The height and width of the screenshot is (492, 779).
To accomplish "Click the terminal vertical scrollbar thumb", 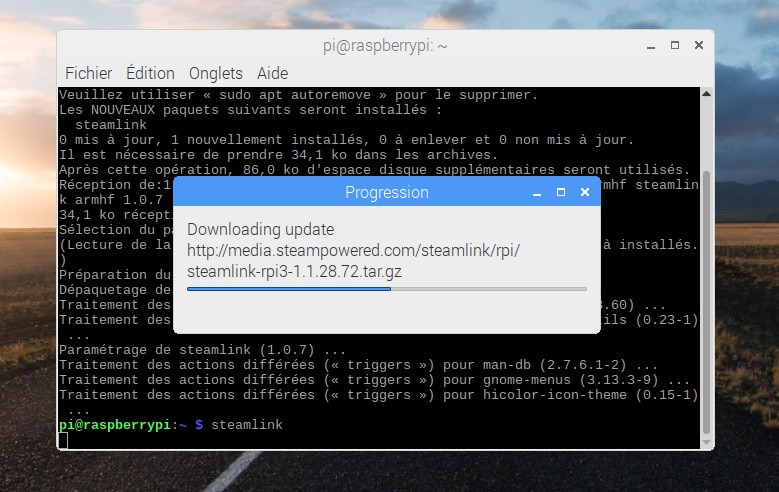I will pos(706,302).
